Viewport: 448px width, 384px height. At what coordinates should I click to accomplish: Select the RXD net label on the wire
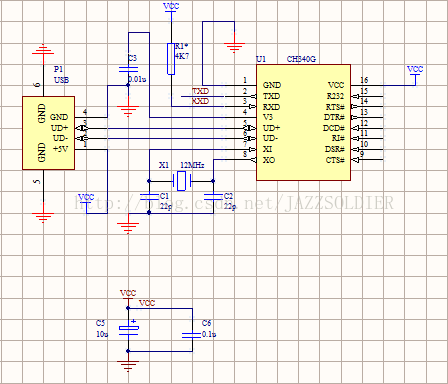200,101
